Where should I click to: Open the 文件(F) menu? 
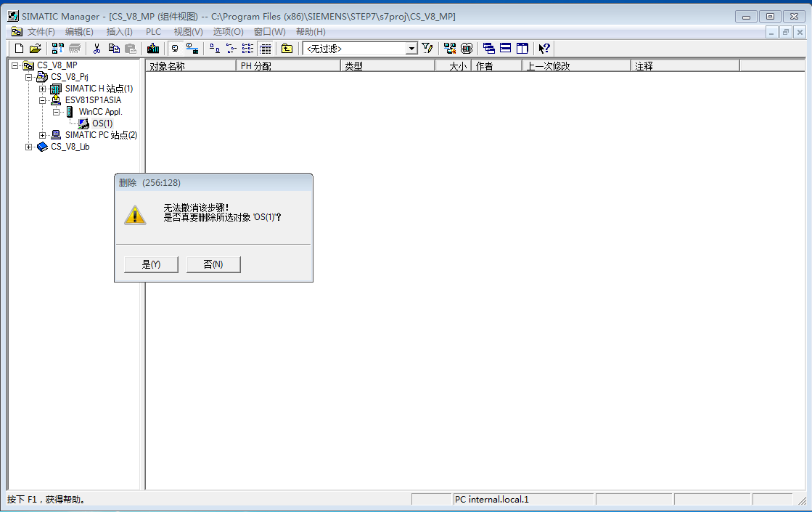click(x=41, y=32)
